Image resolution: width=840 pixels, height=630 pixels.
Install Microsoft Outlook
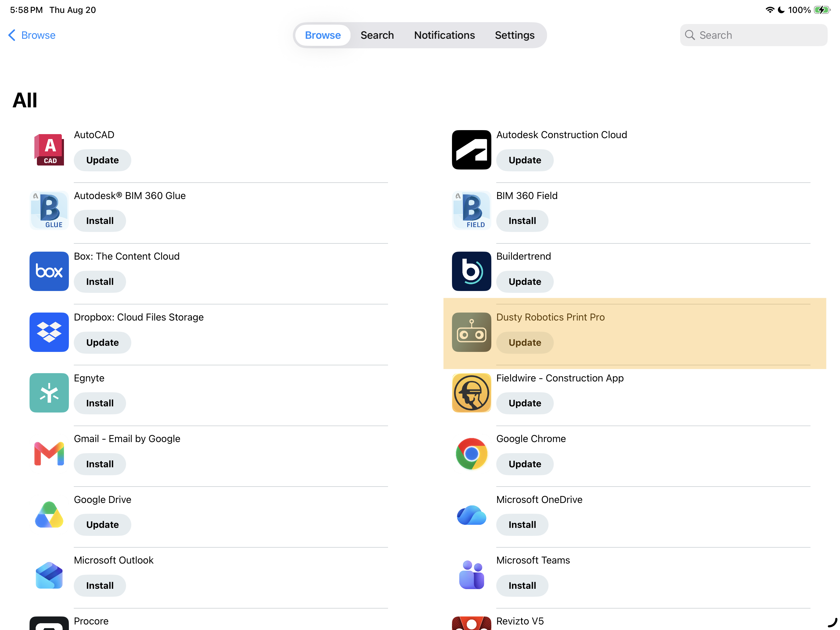click(100, 585)
